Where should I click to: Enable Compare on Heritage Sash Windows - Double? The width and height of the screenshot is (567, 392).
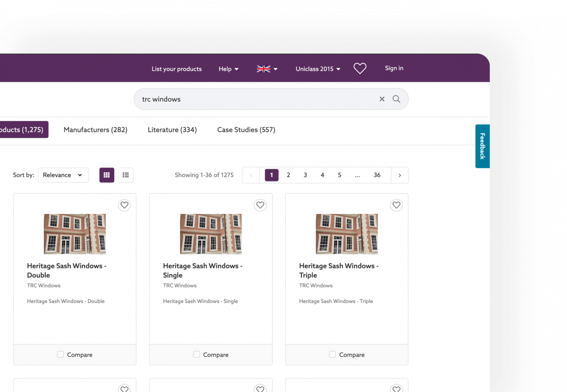click(60, 354)
